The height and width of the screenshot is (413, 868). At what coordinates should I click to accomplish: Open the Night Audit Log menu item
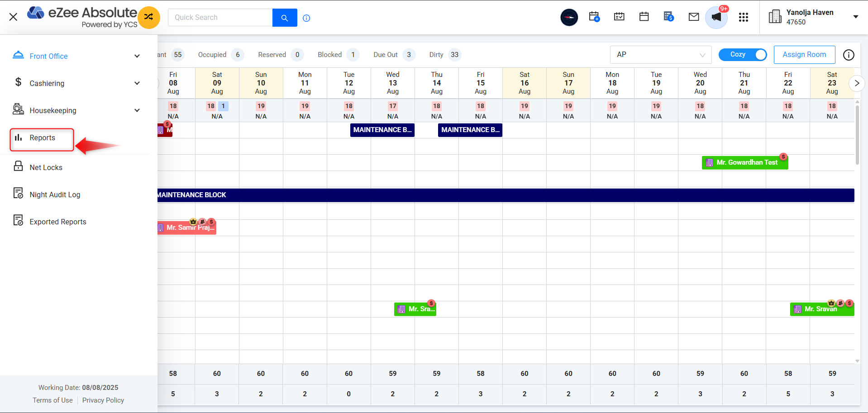(x=55, y=195)
